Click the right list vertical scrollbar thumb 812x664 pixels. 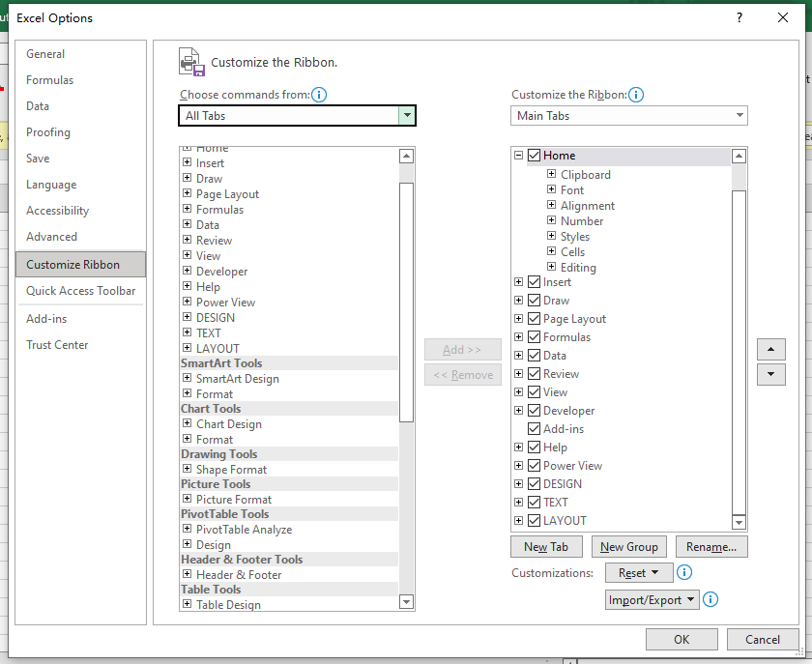pyautogui.click(x=739, y=353)
